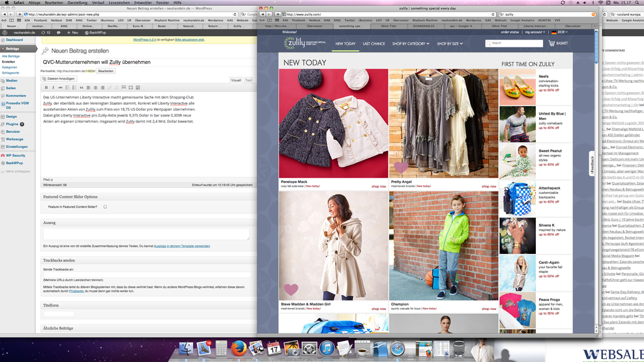Collapse the Featured Content Slider Options panel
The width and height of the screenshot is (644, 362).
pyautogui.click(x=148, y=197)
